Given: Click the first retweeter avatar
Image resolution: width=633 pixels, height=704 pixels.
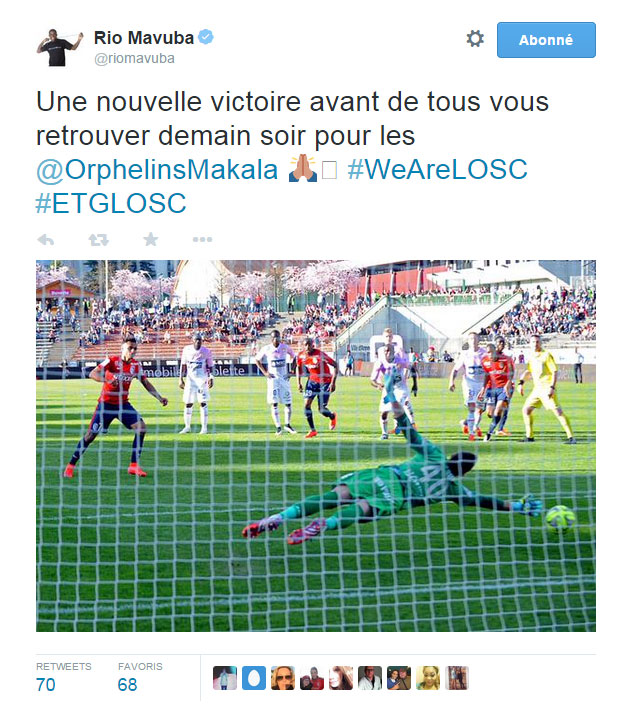Looking at the screenshot, I should point(225,678).
